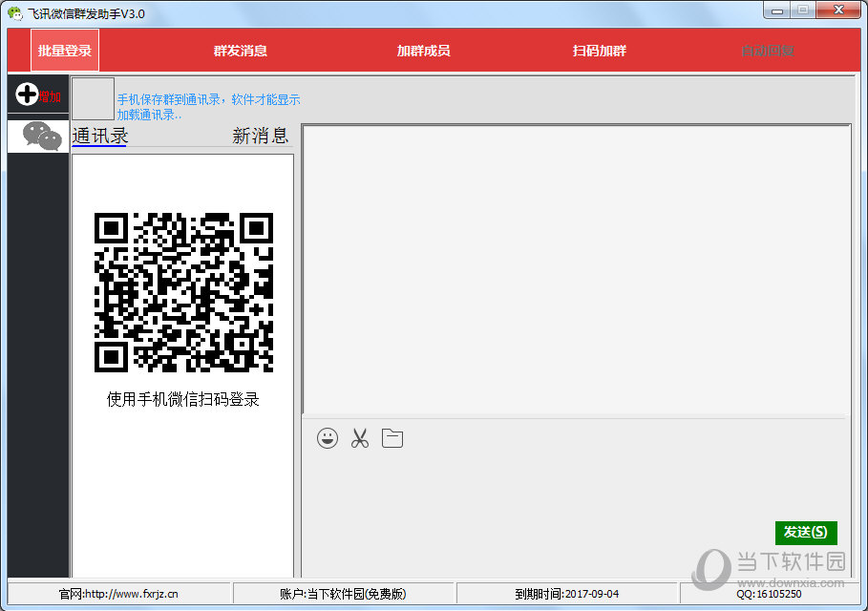Viewport: 868px width, 611px height.
Task: Go to the 加群成员 tab
Action: (423, 51)
